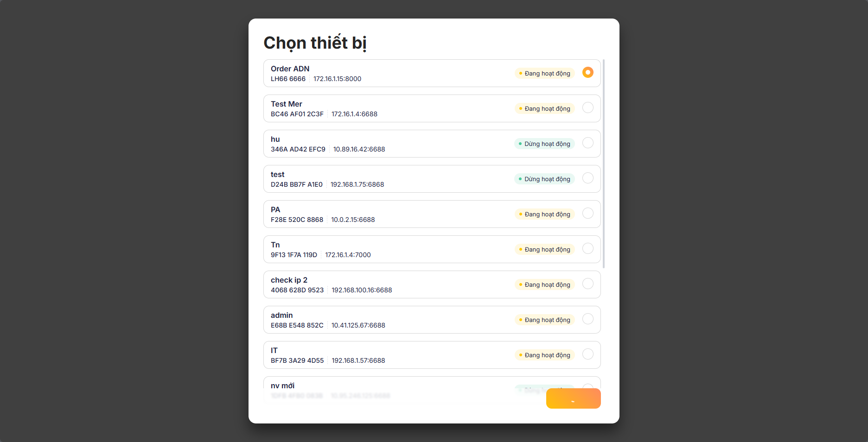
Task: Select the PA device radio option
Action: coord(587,213)
